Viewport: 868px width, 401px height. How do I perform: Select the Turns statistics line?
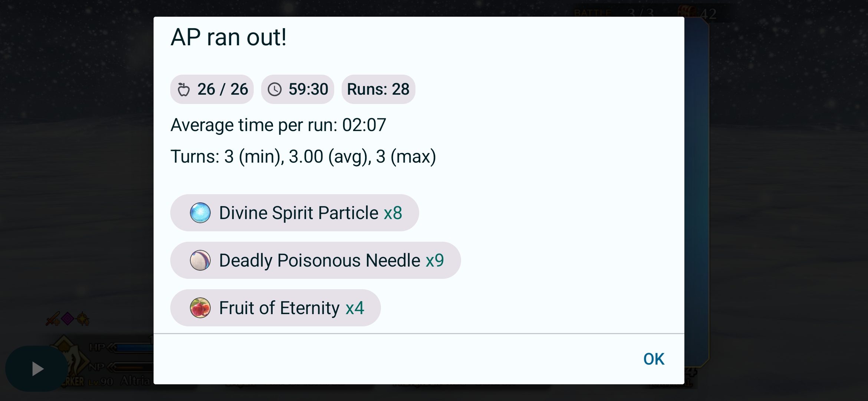[303, 156]
